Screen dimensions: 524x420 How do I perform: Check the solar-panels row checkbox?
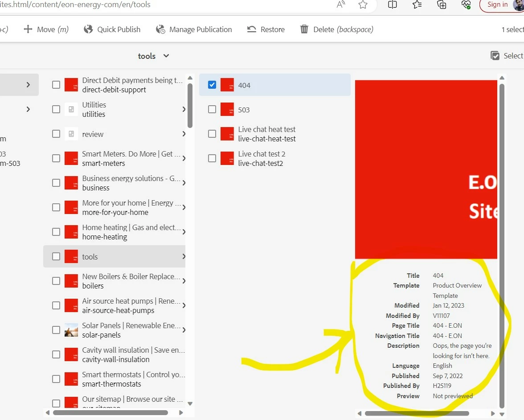pyautogui.click(x=56, y=330)
